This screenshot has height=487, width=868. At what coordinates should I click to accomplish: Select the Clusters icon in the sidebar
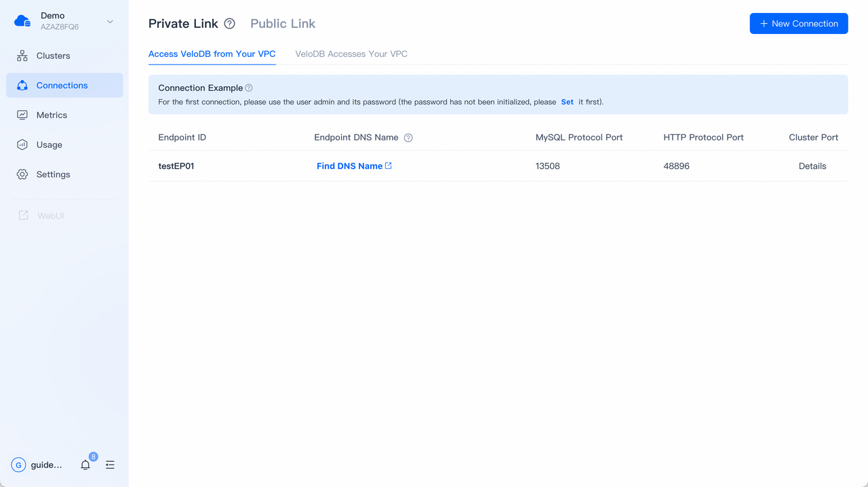click(22, 55)
